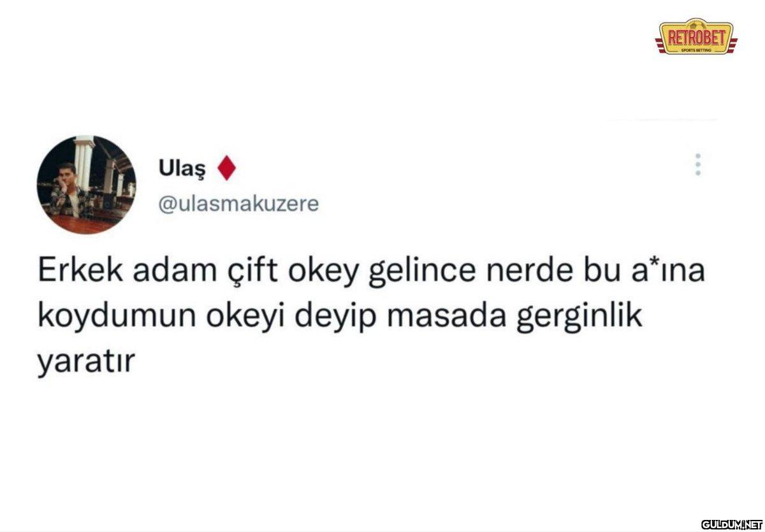The image size is (765, 532).
Task: Click the "Sports Betting" text under Retrobet
Action: pos(696,48)
